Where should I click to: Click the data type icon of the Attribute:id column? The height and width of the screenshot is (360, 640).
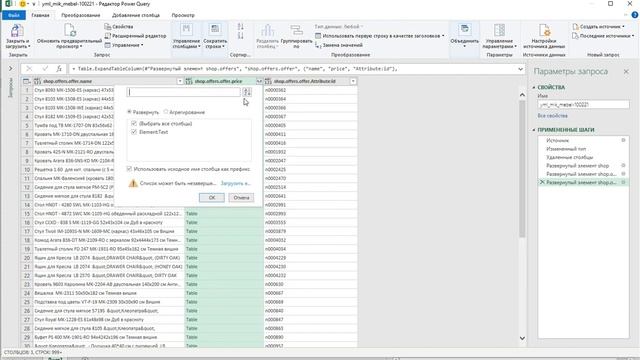(268, 81)
